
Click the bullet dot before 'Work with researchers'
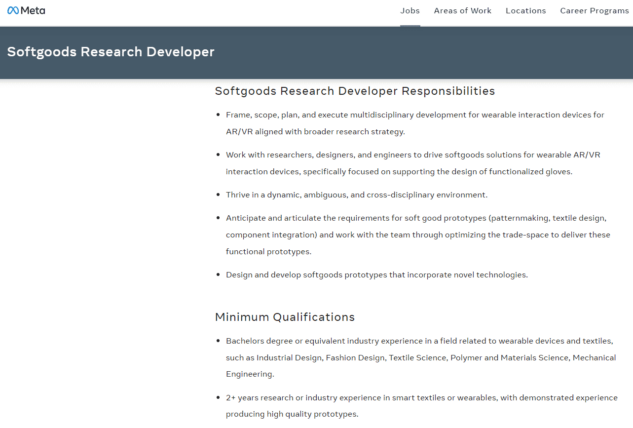(x=219, y=155)
